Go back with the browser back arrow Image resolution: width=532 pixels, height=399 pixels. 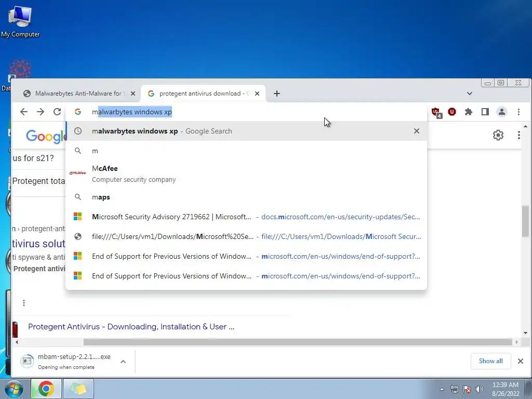point(24,112)
